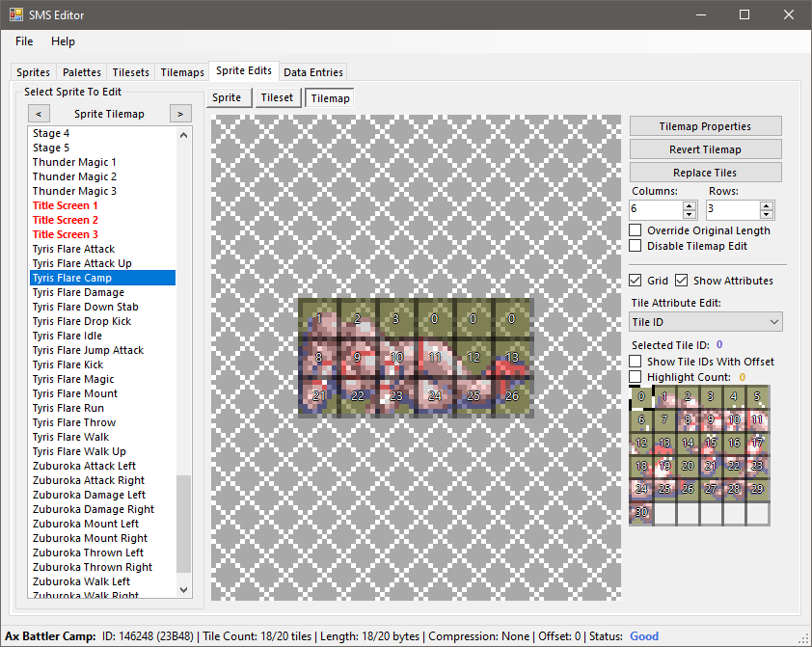812x647 pixels.
Task: Click the sprite list scrollbar thumb
Action: 183,524
